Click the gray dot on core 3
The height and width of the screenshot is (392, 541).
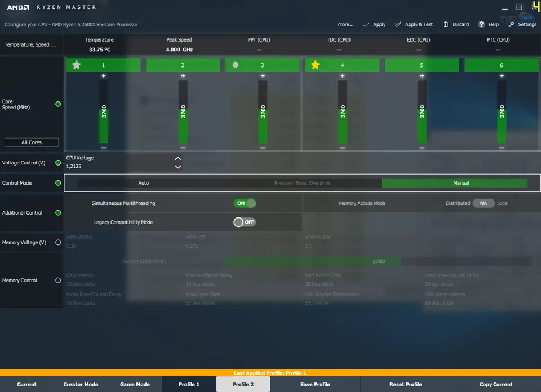pyautogui.click(x=236, y=65)
